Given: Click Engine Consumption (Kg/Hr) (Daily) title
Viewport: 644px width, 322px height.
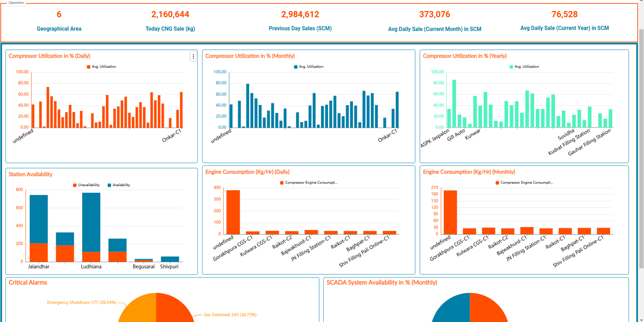Looking at the screenshot, I should click(247, 172).
